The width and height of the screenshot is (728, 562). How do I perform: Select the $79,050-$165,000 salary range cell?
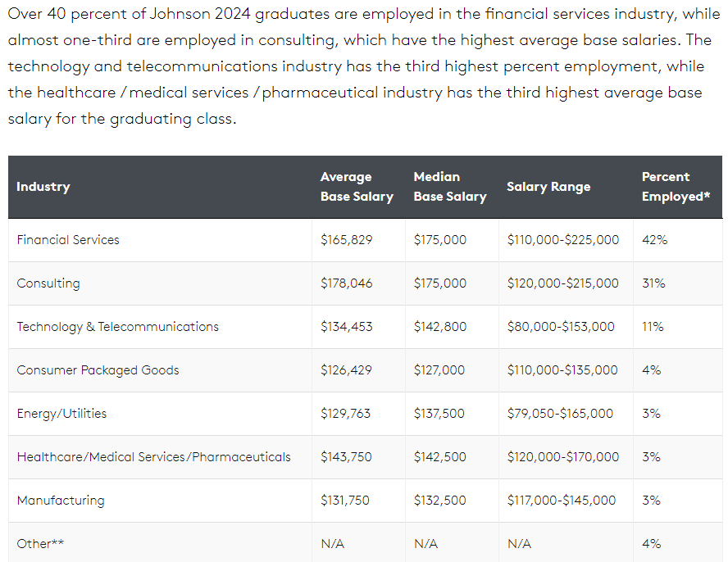coord(560,414)
